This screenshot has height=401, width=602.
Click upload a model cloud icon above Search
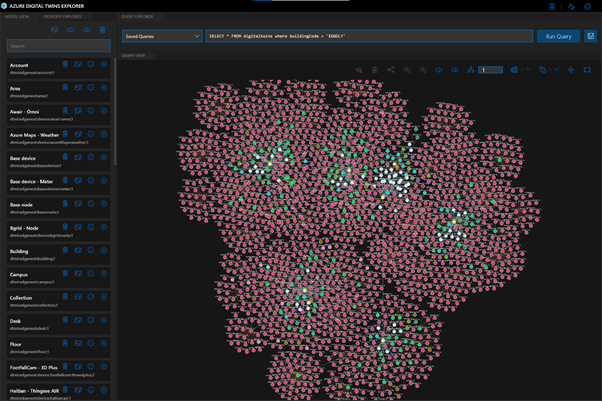87,30
